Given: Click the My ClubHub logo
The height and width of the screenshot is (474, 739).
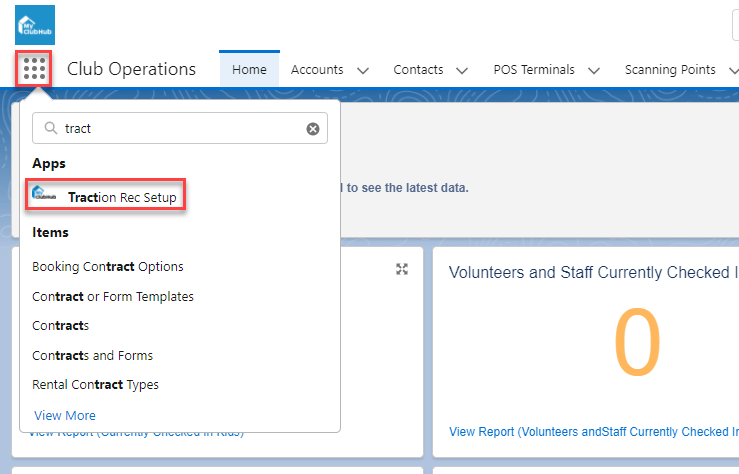Looking at the screenshot, I should click(x=35, y=25).
